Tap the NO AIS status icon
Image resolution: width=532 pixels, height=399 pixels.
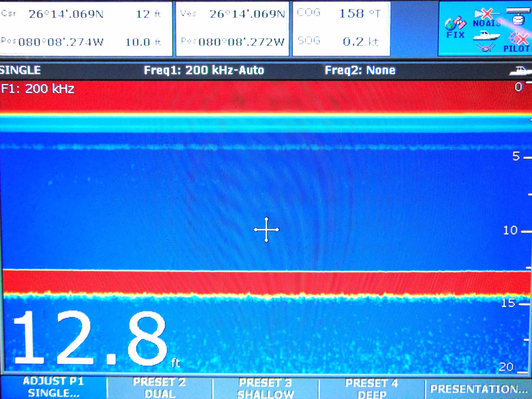tap(487, 18)
